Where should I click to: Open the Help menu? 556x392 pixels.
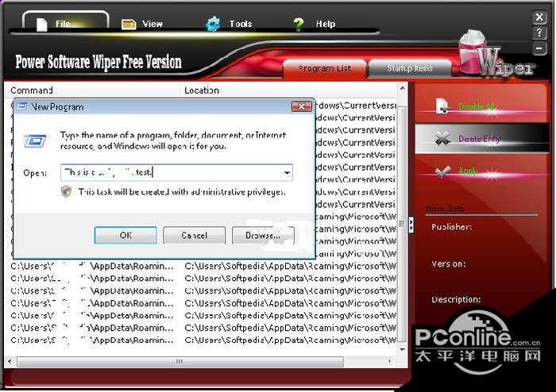pyautogui.click(x=314, y=24)
